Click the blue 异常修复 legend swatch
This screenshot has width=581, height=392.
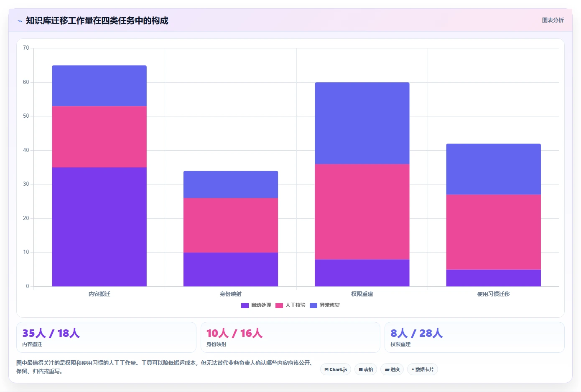pyautogui.click(x=313, y=305)
